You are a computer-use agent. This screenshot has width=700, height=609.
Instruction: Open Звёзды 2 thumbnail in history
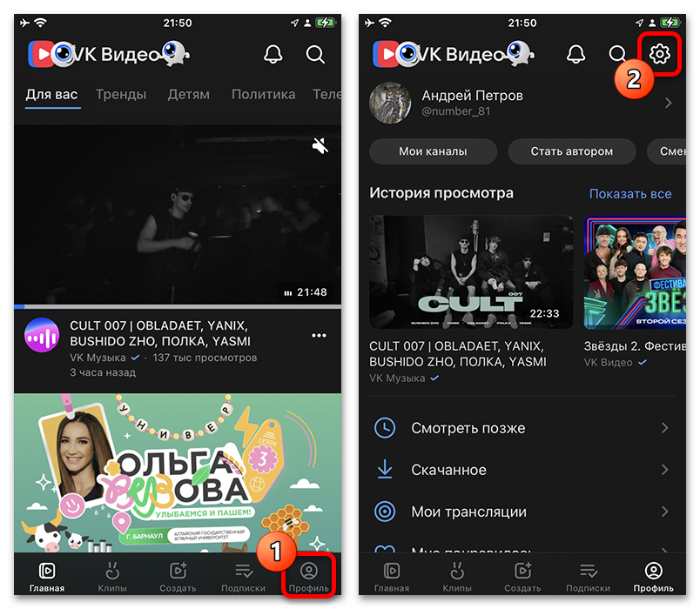click(635, 272)
